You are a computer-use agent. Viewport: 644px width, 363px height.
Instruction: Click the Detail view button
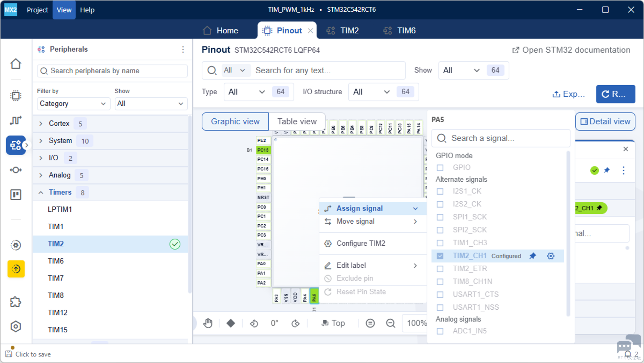[605, 121]
